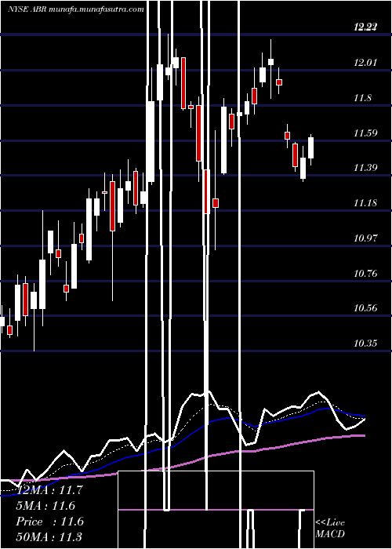Click the <<Live MACD label
The height and width of the screenshot is (549, 392).
(x=330, y=529)
